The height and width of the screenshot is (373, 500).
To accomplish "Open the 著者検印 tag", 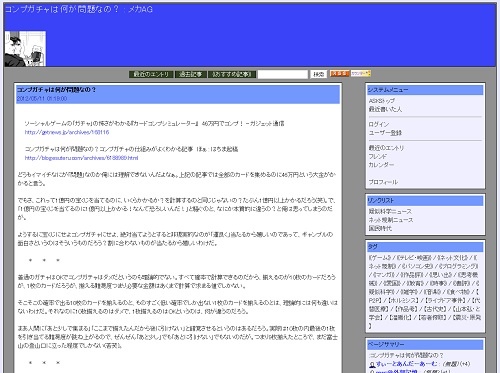I will click(431, 317).
